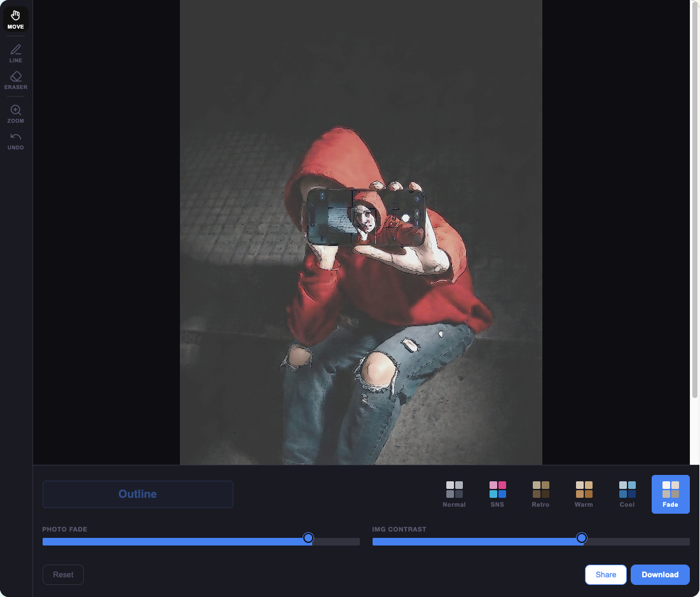
Task: Click the vertical scrollbar at right
Action: pyautogui.click(x=695, y=201)
